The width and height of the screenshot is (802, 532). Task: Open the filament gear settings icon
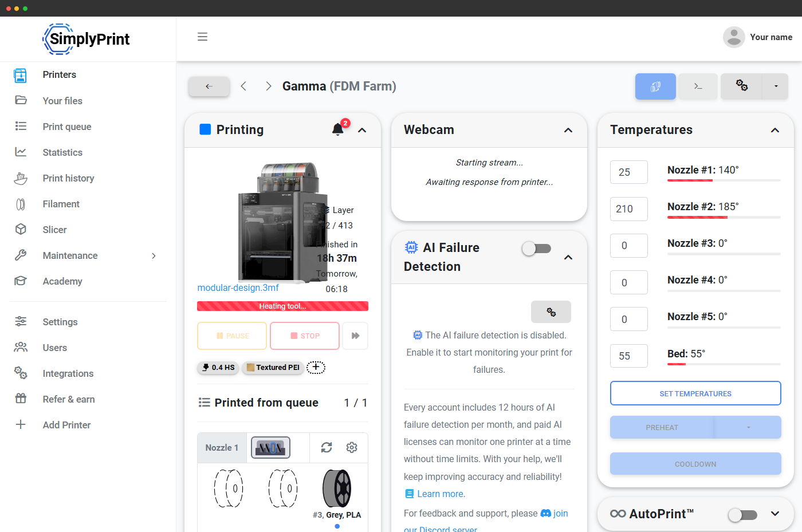pos(352,447)
